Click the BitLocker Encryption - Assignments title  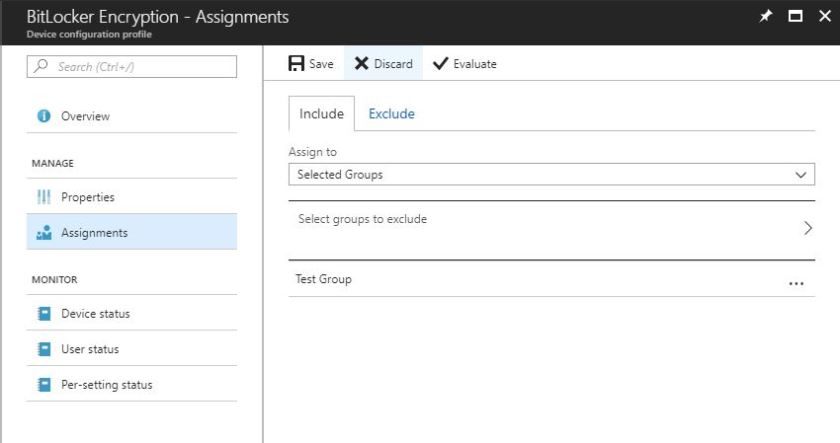click(158, 17)
